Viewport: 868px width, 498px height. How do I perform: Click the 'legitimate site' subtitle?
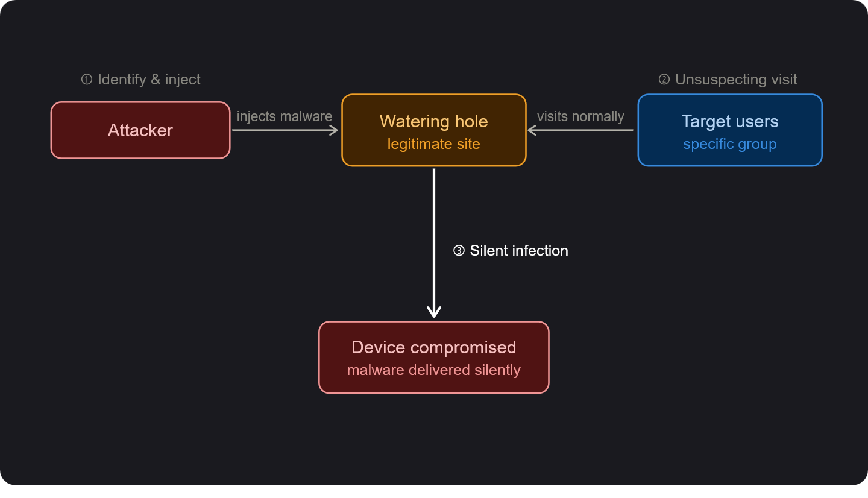tap(434, 144)
